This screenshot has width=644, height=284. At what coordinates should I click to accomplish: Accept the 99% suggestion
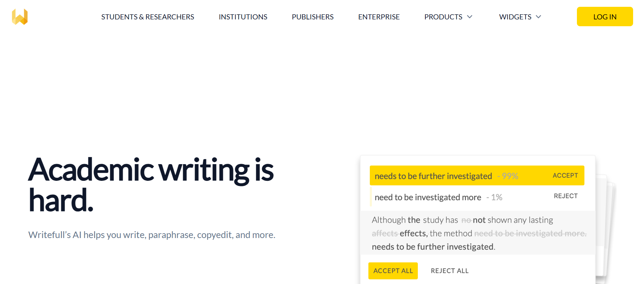pos(565,175)
